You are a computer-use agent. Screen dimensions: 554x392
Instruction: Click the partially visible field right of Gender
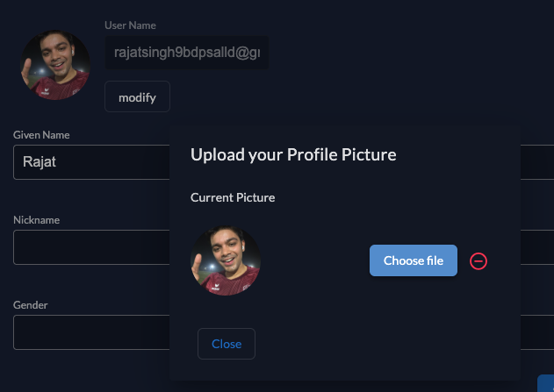pos(536,332)
